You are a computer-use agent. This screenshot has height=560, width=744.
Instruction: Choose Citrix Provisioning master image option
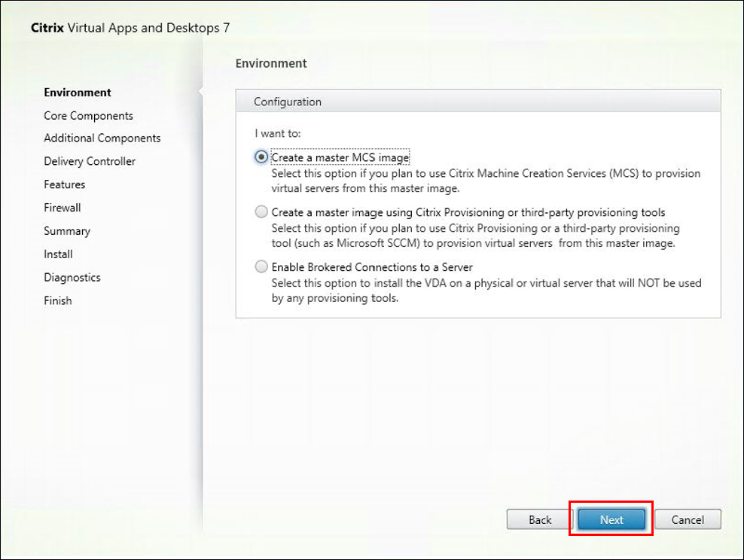(x=261, y=212)
